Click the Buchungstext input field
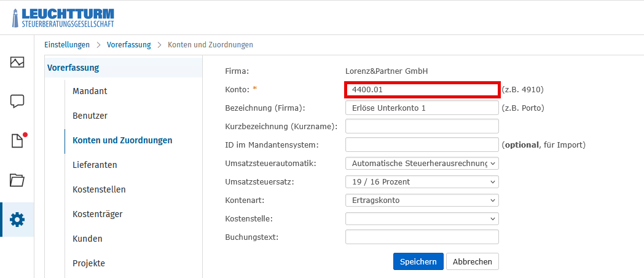644x278 pixels. pos(422,237)
